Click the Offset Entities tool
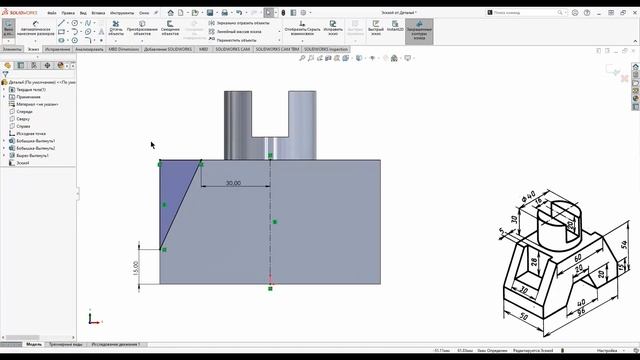Screen dimensions: 640x360 (170, 28)
